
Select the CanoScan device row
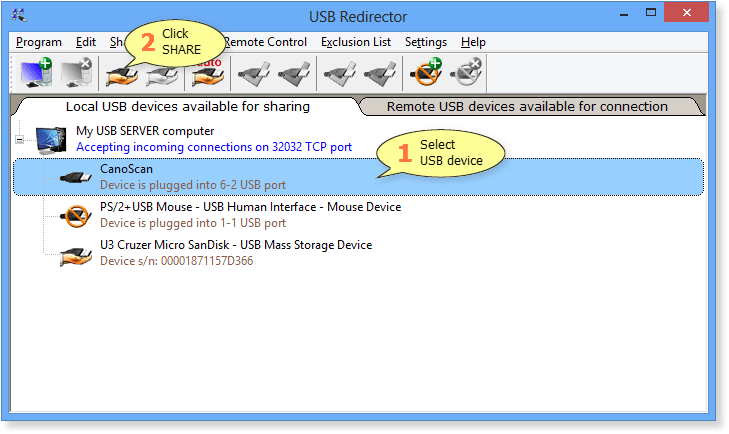tap(358, 177)
